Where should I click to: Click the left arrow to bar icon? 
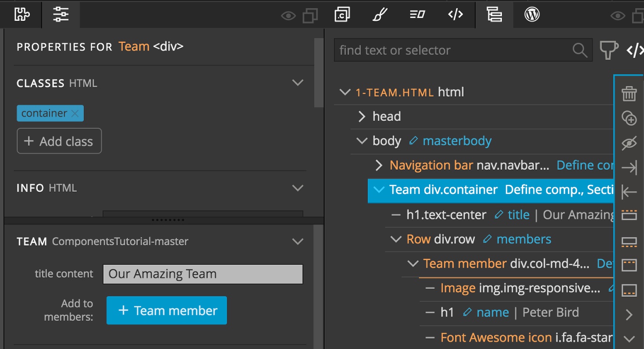pos(629,192)
